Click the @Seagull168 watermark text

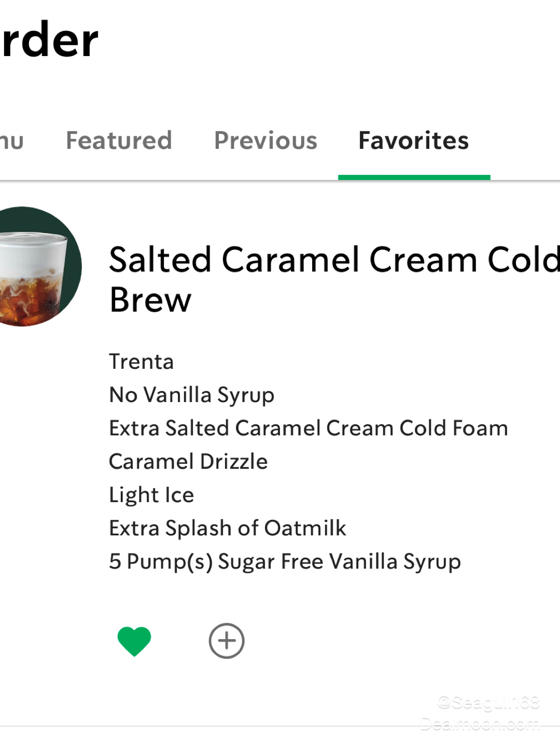point(488,703)
